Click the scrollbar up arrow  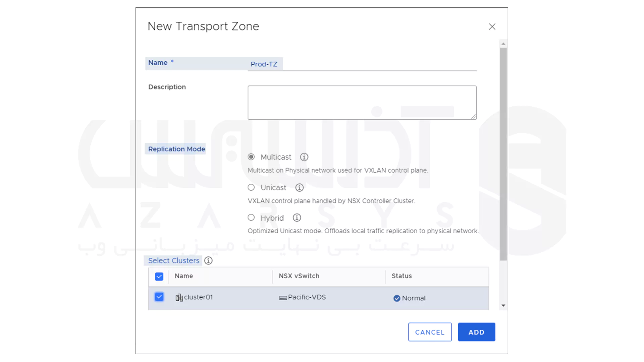[503, 44]
